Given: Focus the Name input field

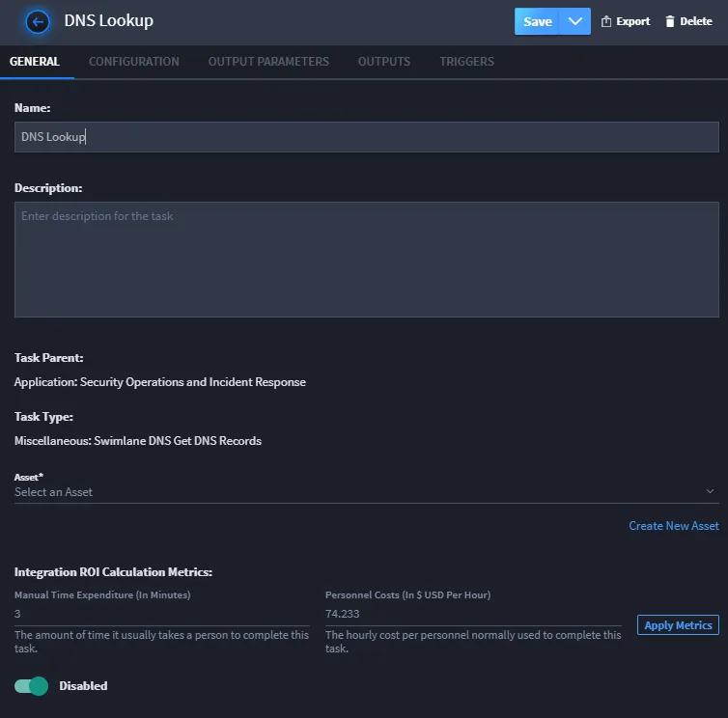Looking at the screenshot, I should pyautogui.click(x=366, y=137).
